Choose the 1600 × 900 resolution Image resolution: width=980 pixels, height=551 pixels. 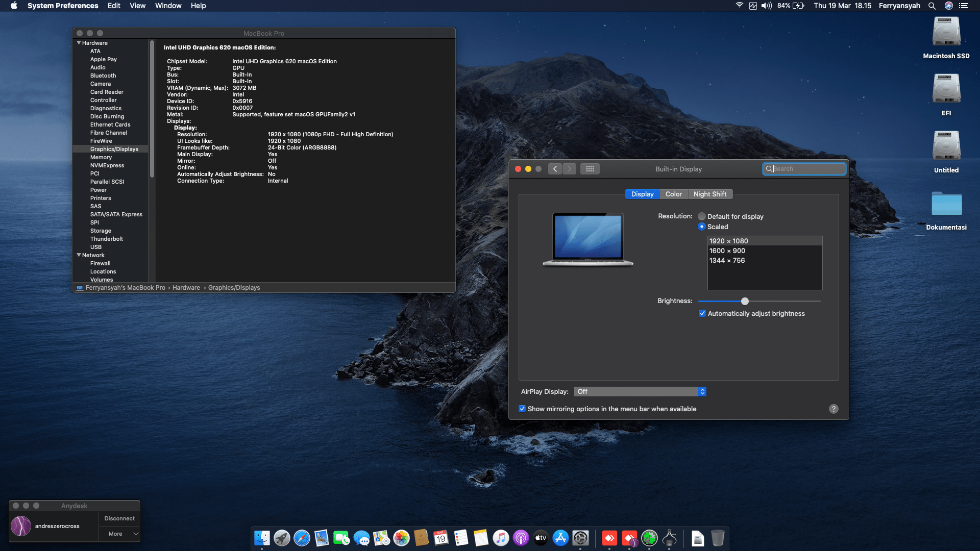click(x=765, y=251)
